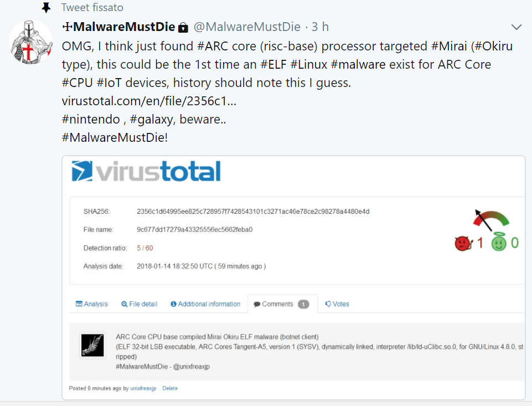Click the MalwareMustDie crusader profile avatar
Image resolution: width=532 pixels, height=406 pixels.
(x=30, y=42)
